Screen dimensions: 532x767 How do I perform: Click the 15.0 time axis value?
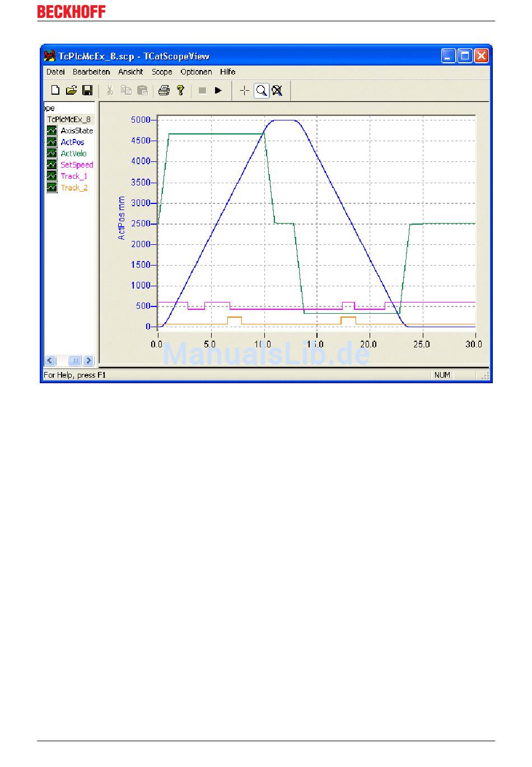(x=316, y=344)
